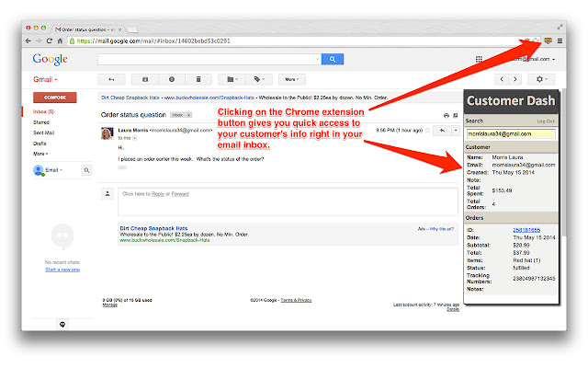
Task: Click the COMPOSE button
Action: 55,98
